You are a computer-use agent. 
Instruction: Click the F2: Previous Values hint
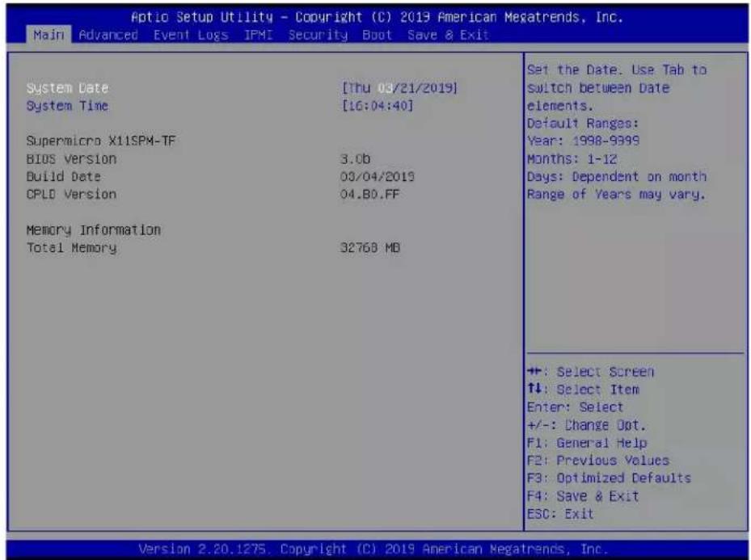point(598,461)
